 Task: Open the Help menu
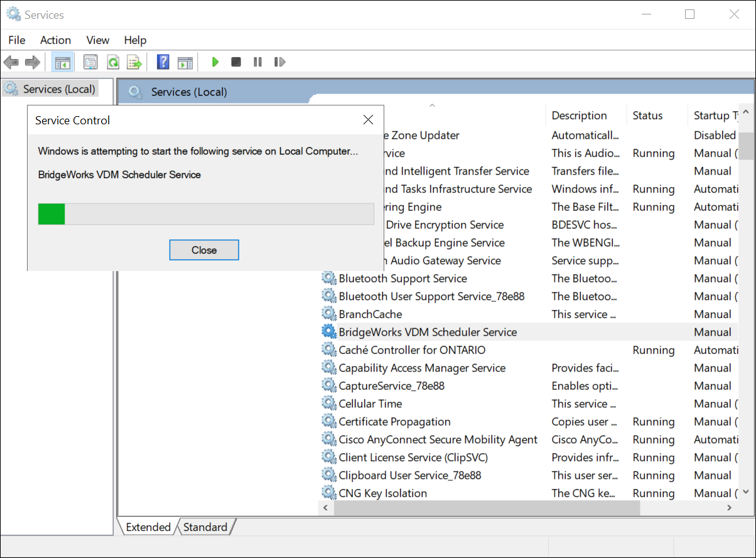tap(135, 40)
